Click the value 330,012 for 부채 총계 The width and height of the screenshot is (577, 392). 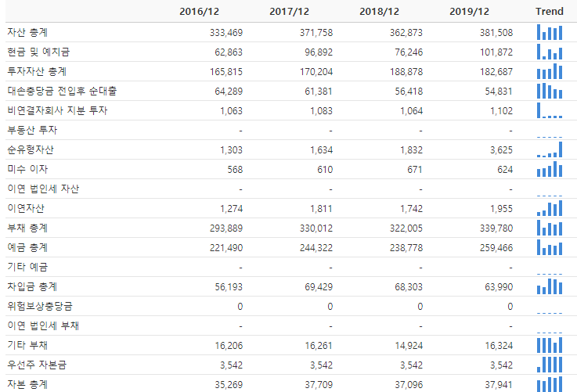[x=316, y=228]
